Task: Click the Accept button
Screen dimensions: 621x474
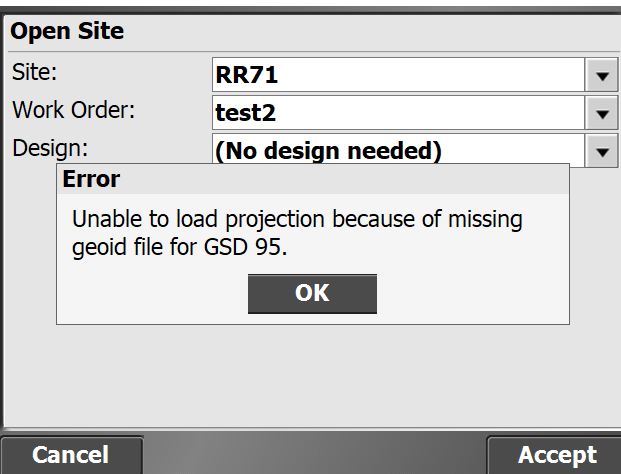Action: (x=556, y=455)
